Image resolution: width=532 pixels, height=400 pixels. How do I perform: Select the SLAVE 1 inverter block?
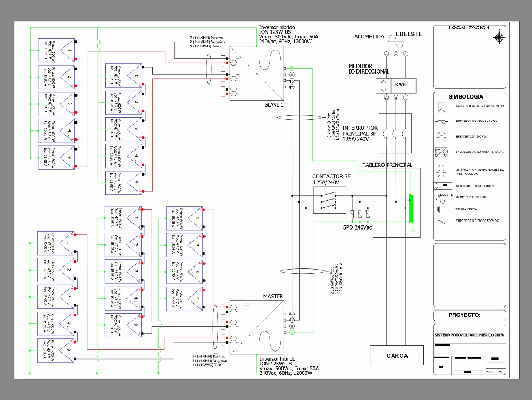[x=256, y=74]
